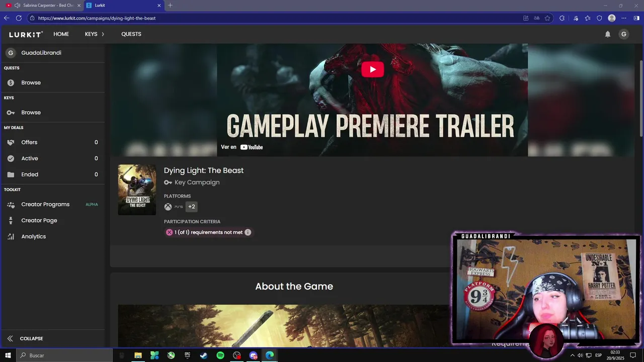Click the Dying Light: The Beast title
Viewport: 644px width, 362px height.
(x=204, y=170)
